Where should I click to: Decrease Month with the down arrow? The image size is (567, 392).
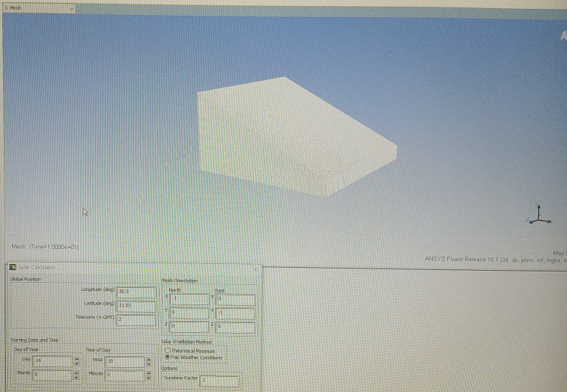click(x=76, y=378)
